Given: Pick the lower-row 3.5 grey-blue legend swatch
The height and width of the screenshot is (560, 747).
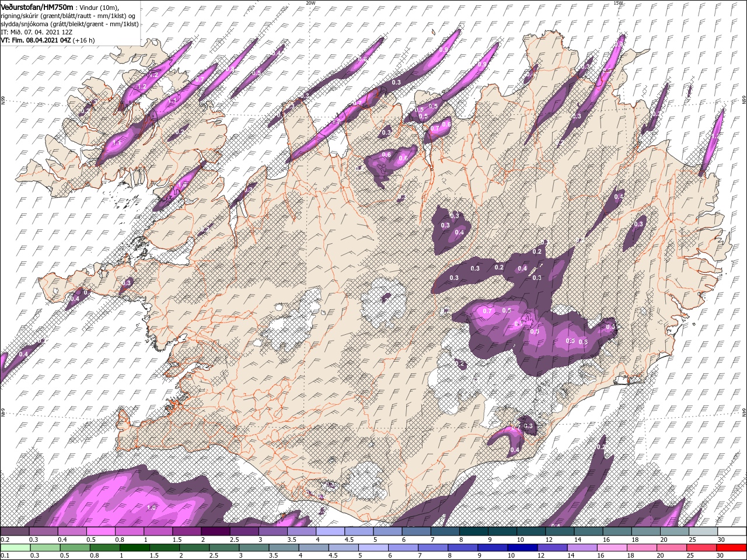Looking at the screenshot, I should (x=284, y=548).
